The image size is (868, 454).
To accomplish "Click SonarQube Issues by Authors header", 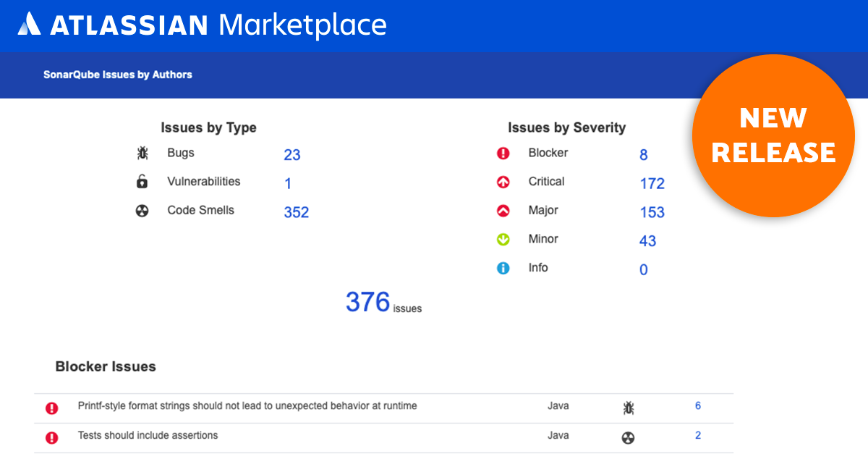I will click(118, 75).
